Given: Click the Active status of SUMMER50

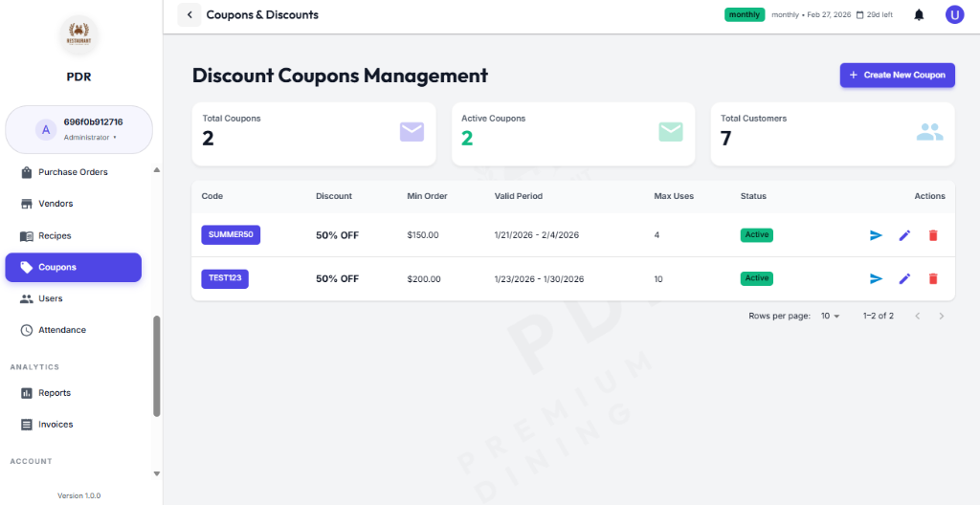Looking at the screenshot, I should pyautogui.click(x=757, y=235).
